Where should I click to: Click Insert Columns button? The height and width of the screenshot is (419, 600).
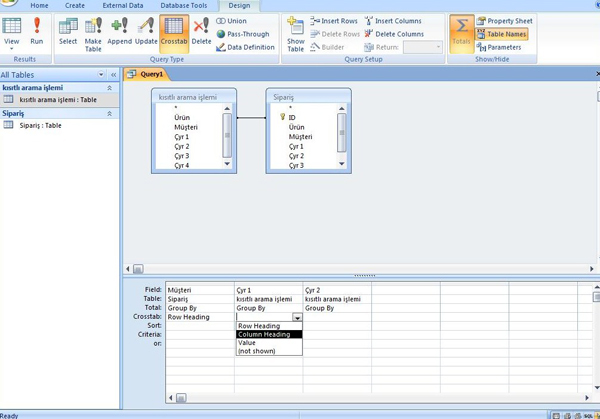394,20
